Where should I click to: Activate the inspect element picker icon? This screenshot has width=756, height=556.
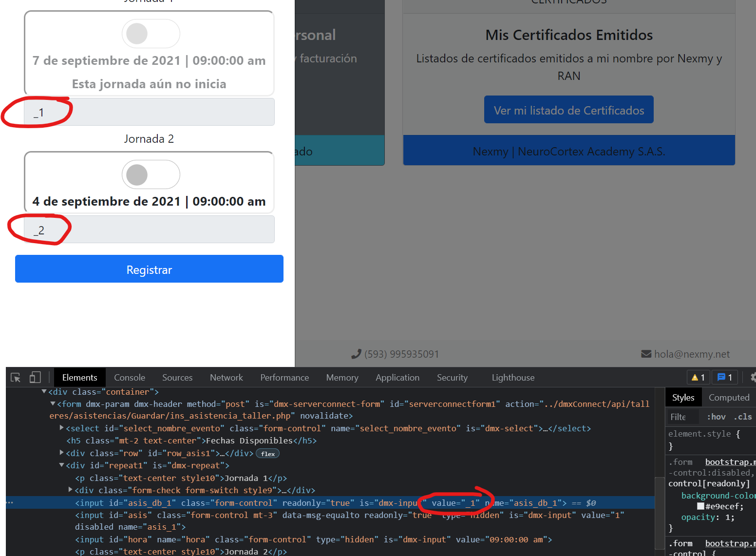tap(16, 378)
